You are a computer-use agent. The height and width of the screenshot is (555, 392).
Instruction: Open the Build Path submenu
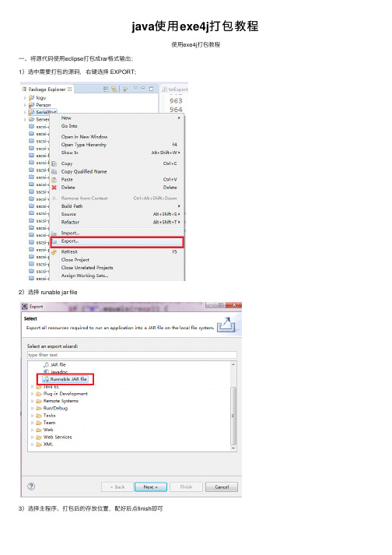[117, 206]
